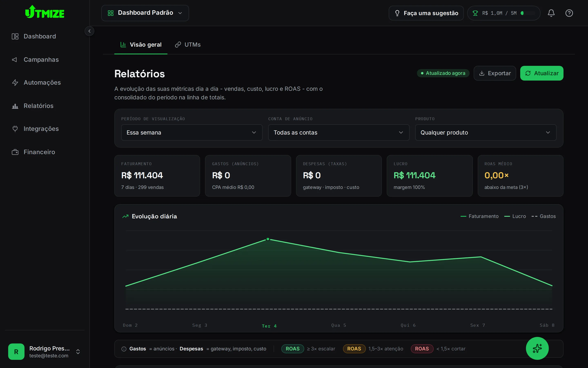Click the info icon beside Gastos legend
This screenshot has height=368, width=588.
tap(124, 349)
